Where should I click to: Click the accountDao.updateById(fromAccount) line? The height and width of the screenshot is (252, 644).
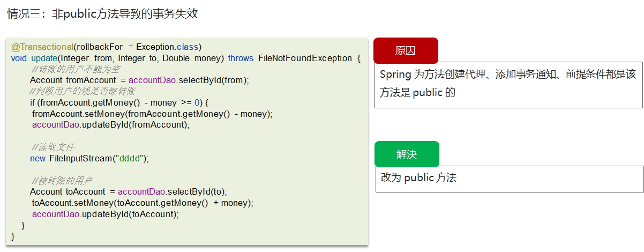(x=111, y=125)
